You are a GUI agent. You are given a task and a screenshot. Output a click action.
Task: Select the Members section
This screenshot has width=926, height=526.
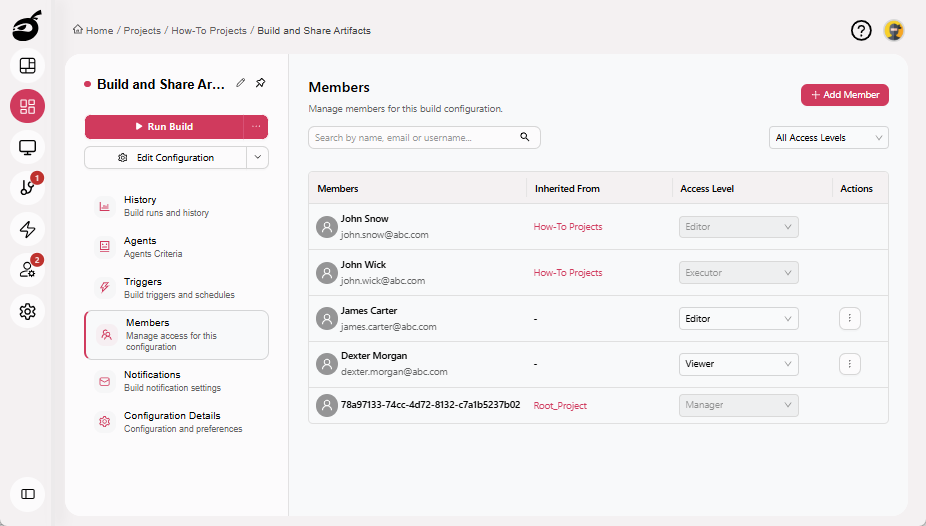pyautogui.click(x=176, y=335)
